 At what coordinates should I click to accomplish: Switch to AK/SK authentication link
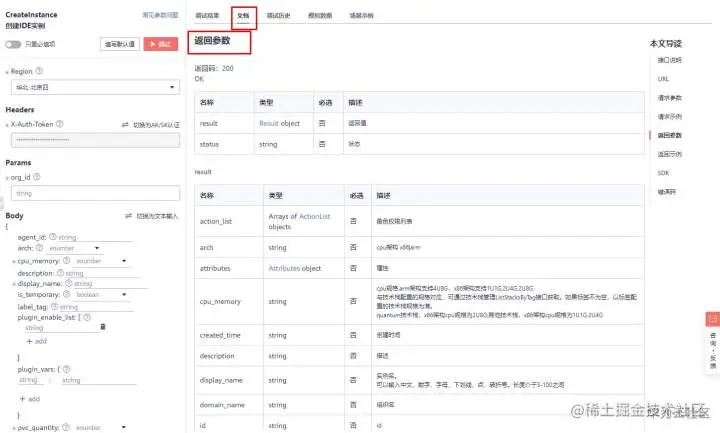tap(151, 124)
